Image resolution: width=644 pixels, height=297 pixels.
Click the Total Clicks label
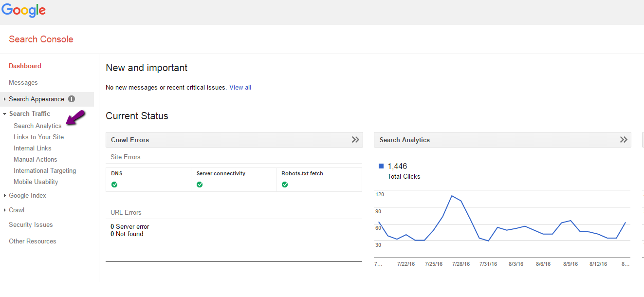pyautogui.click(x=404, y=176)
